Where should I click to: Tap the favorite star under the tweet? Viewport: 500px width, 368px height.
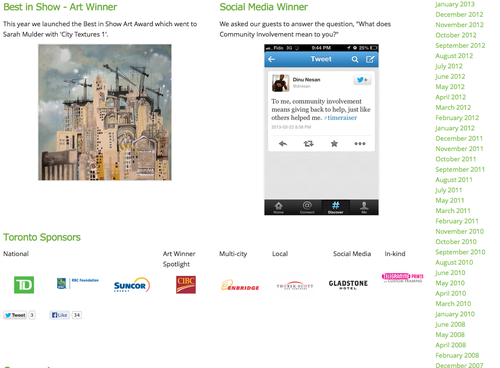[x=334, y=144]
